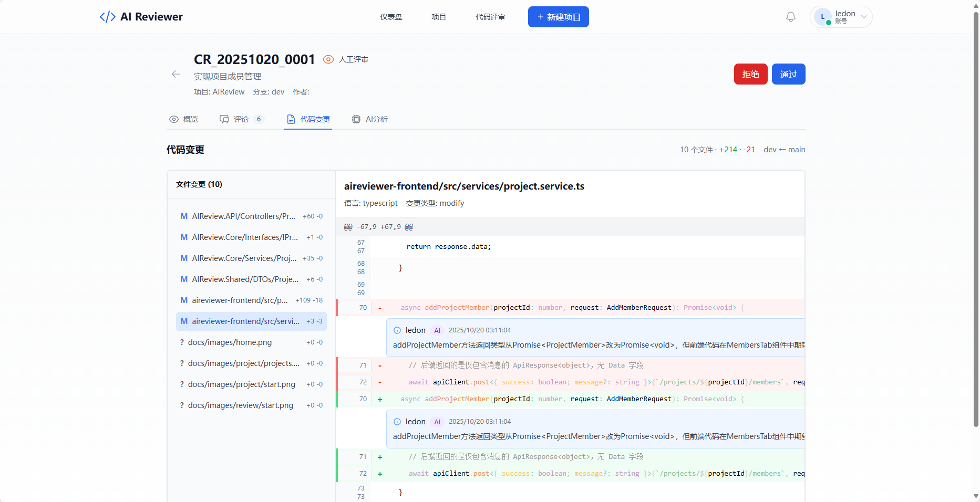Click the file icon on the 代码变更 tab
980x502 pixels.
point(291,119)
